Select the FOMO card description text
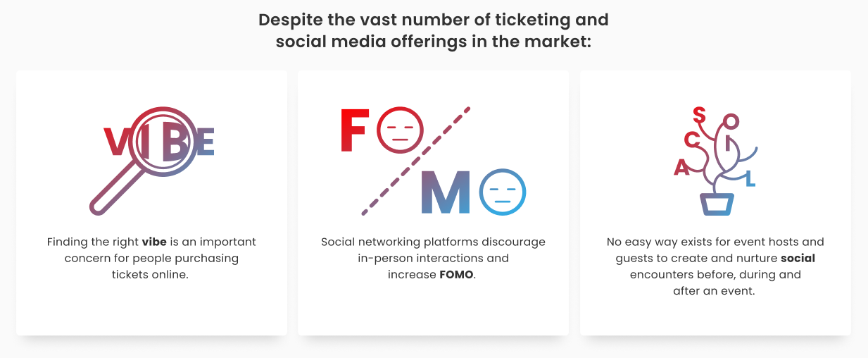The height and width of the screenshot is (358, 868). 433,258
